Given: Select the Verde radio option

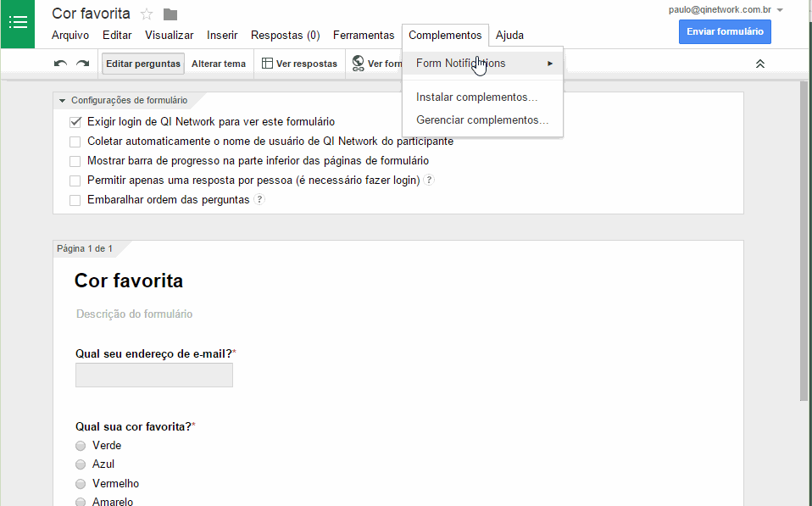Looking at the screenshot, I should [x=81, y=445].
